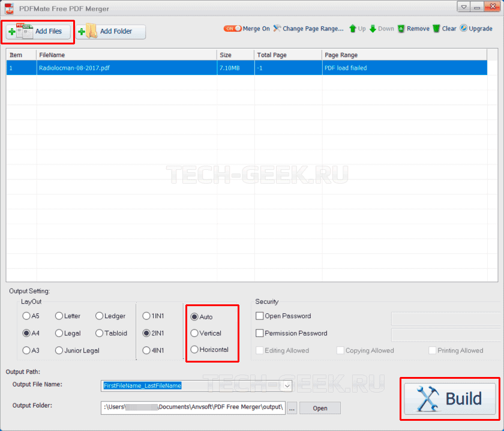
Task: Select the Radiolocman-08-2017.pdf row
Action: (x=247, y=68)
